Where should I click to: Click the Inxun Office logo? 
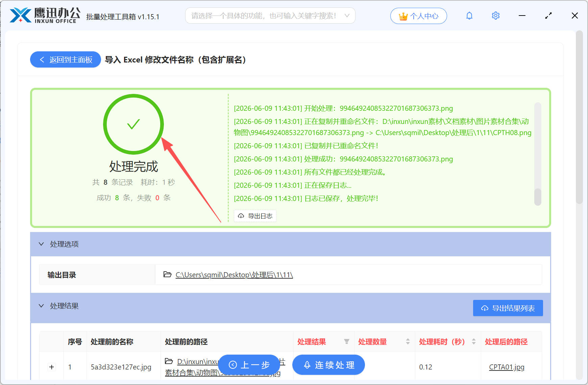pos(45,16)
